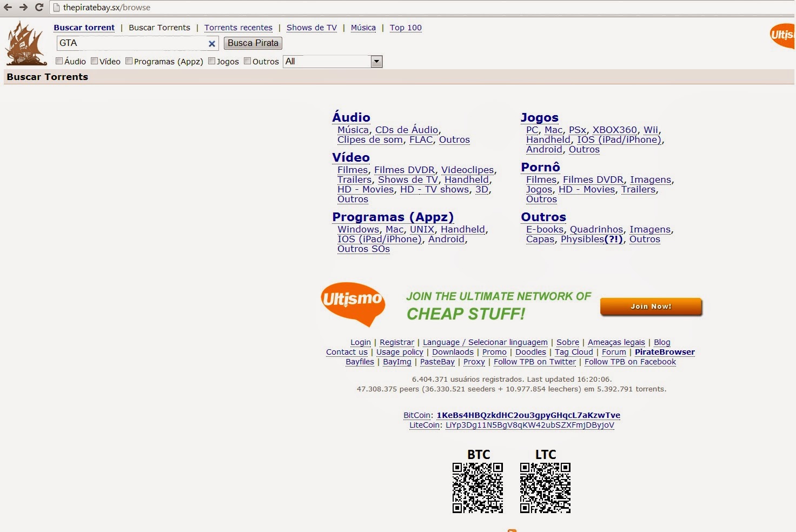Open the Proxy footer link

pyautogui.click(x=474, y=362)
